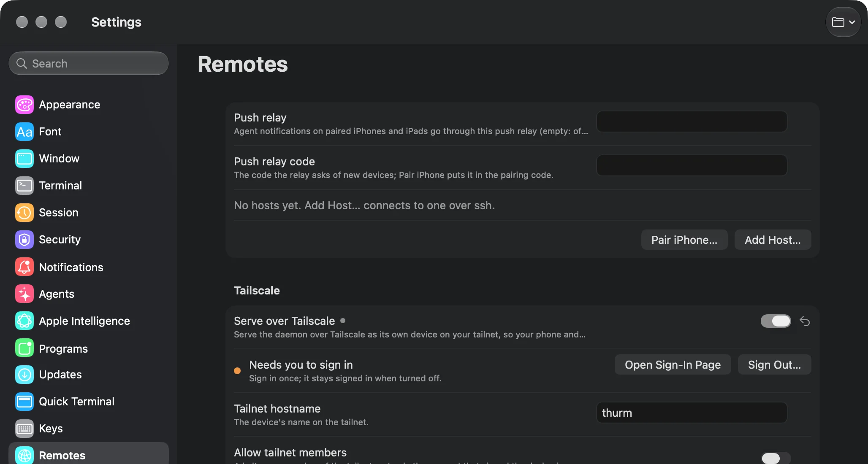Click inside the Search field
The width and height of the screenshot is (868, 464).
89,63
